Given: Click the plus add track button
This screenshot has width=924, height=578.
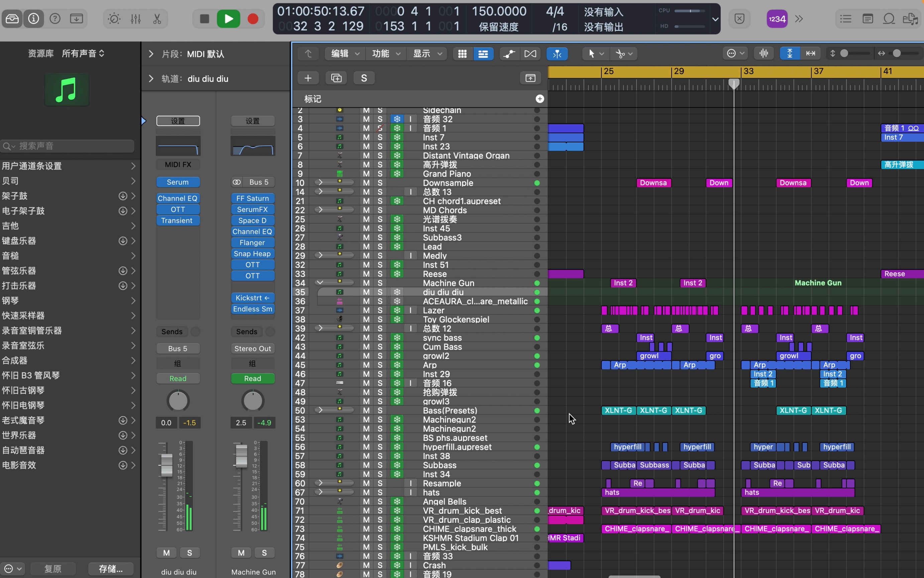Looking at the screenshot, I should [308, 78].
